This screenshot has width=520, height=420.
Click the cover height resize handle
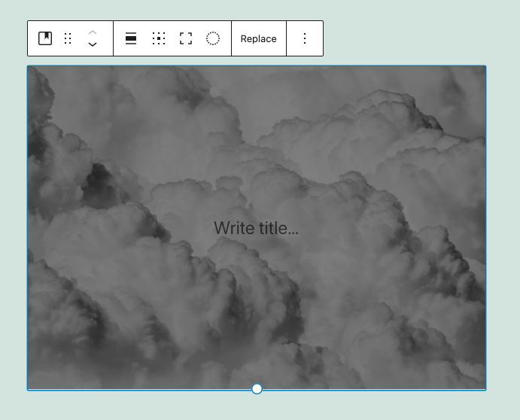pos(257,389)
